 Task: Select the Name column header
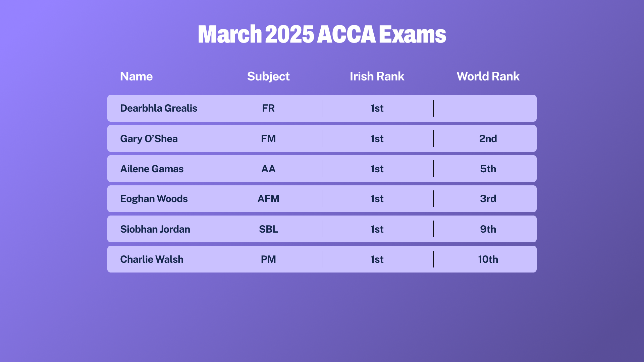pyautogui.click(x=136, y=76)
